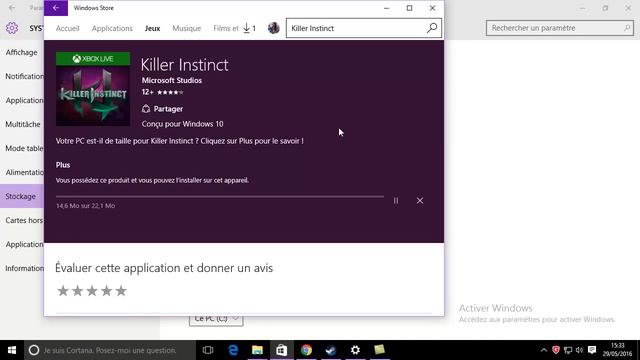640x360 pixels.
Task: Click the Plus link
Action: point(63,165)
